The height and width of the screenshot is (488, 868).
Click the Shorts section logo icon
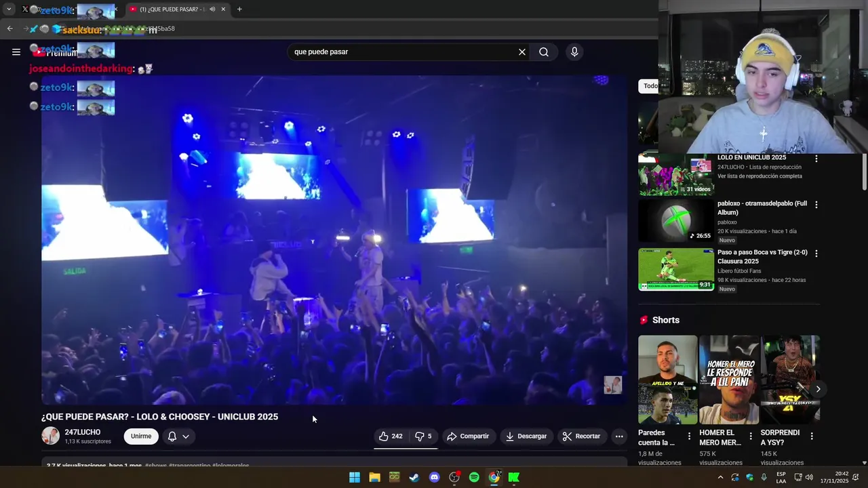point(644,320)
